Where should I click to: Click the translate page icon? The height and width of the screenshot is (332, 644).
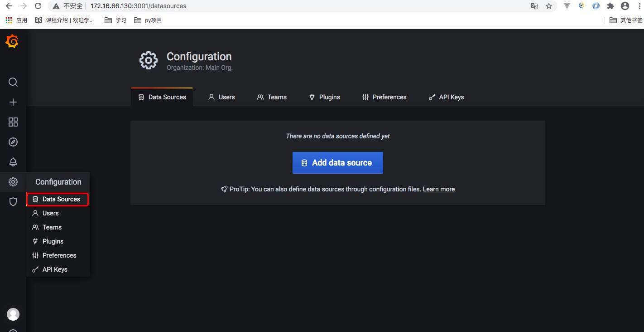pos(534,6)
